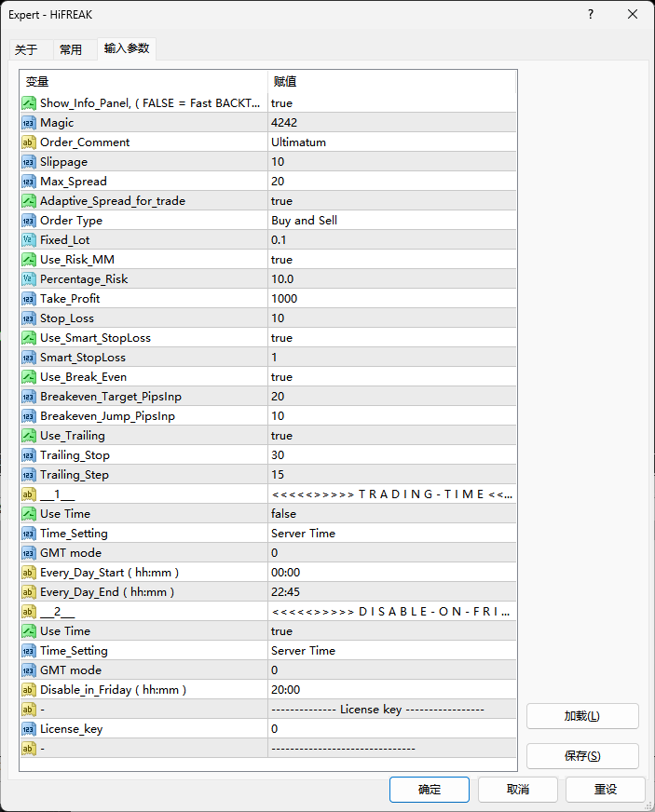The image size is (655, 812).
Task: Click the Every_Day_Start string icon
Action: coord(29,573)
